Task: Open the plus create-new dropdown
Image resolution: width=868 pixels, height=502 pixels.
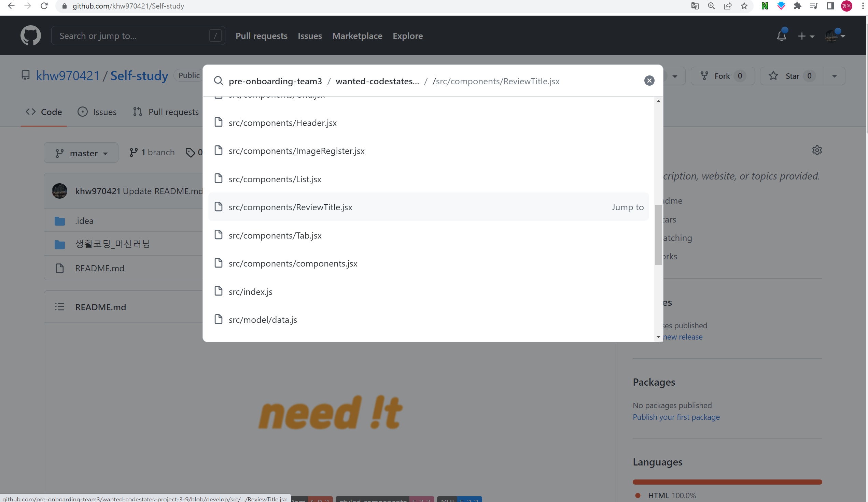Action: (805, 36)
